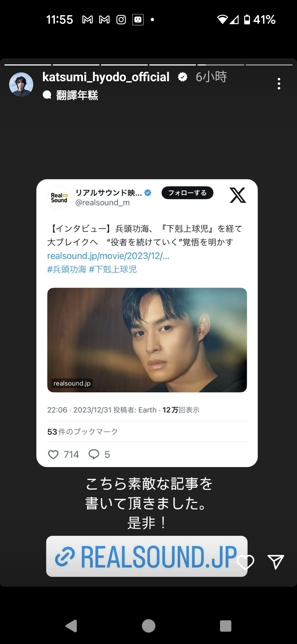The image size is (297, 644).
Task: Tap the tweet's heart icon showing 714
Action: tap(53, 454)
